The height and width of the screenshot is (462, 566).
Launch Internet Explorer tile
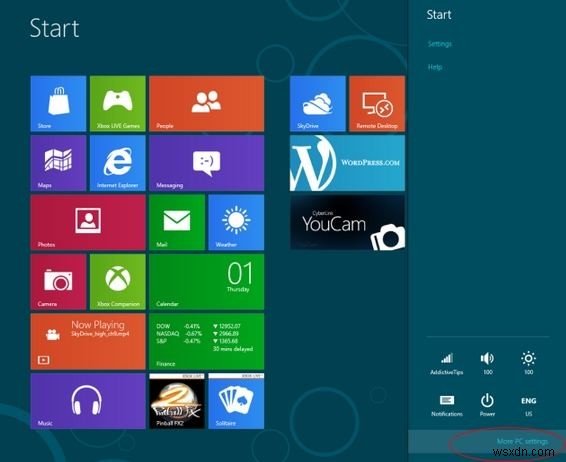coord(118,163)
